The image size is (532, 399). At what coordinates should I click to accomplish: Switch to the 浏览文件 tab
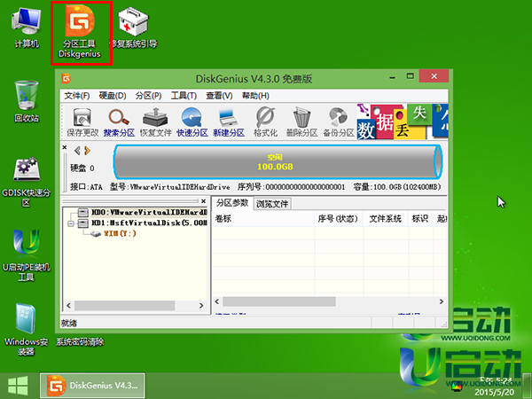tap(272, 204)
